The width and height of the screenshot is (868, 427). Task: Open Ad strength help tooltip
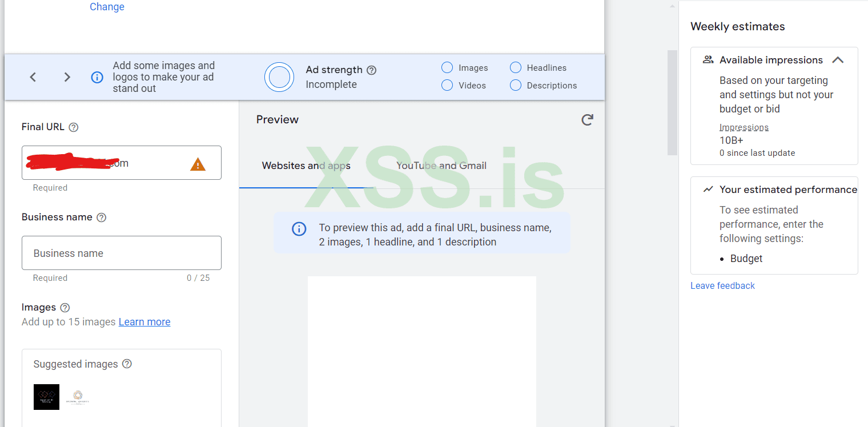[371, 70]
